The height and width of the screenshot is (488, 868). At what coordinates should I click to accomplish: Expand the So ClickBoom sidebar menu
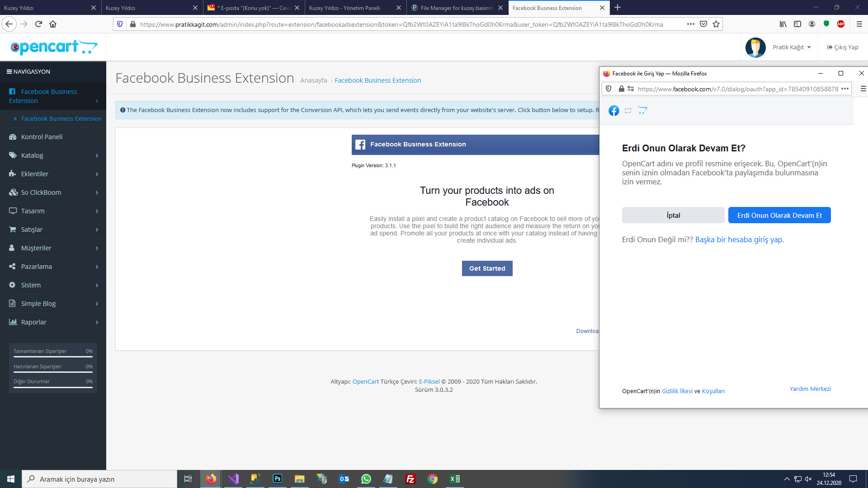(53, 192)
